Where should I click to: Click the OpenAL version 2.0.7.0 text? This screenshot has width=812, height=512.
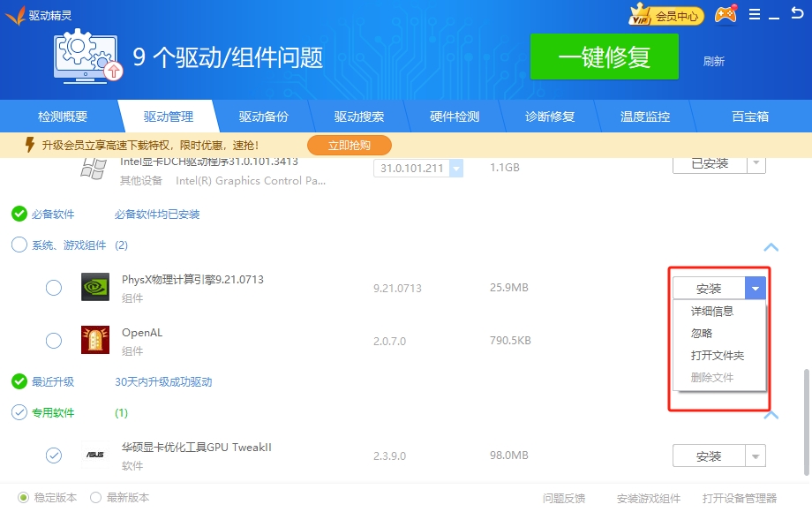(x=389, y=341)
